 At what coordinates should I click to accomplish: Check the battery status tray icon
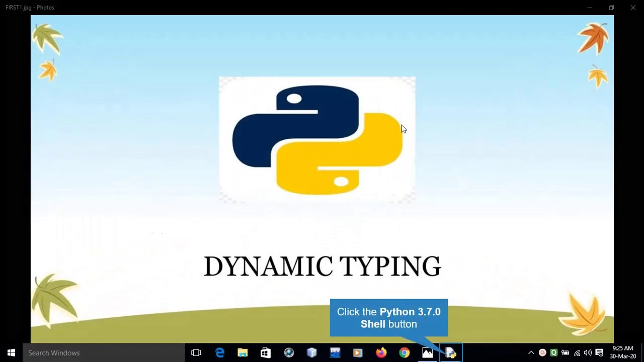[565, 353]
